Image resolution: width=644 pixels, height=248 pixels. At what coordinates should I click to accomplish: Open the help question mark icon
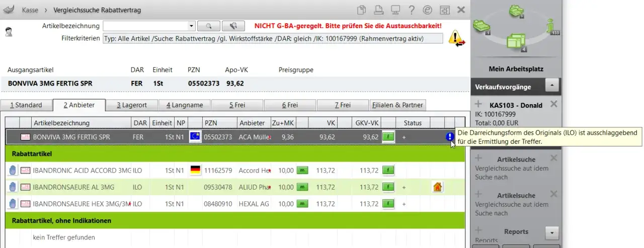[412, 10]
